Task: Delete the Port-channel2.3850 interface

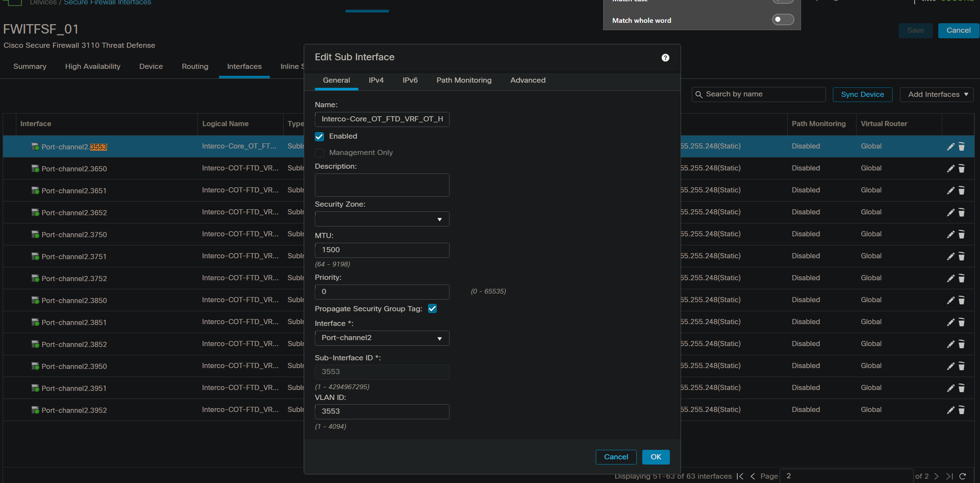Action: coord(962,300)
